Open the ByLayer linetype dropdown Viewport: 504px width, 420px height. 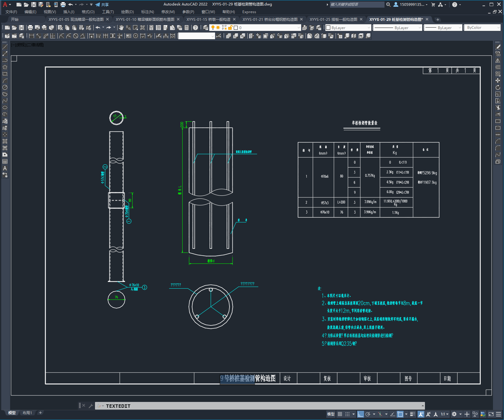pos(398,28)
